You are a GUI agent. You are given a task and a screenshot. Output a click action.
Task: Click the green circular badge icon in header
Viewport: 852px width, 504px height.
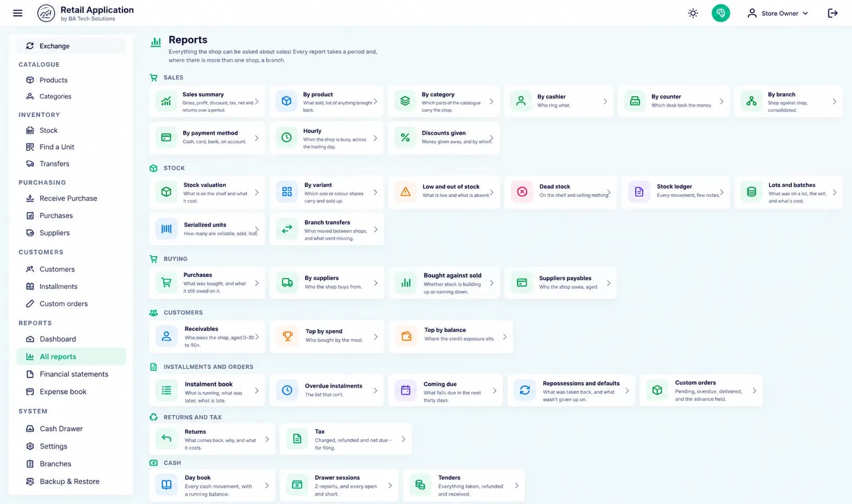(720, 13)
